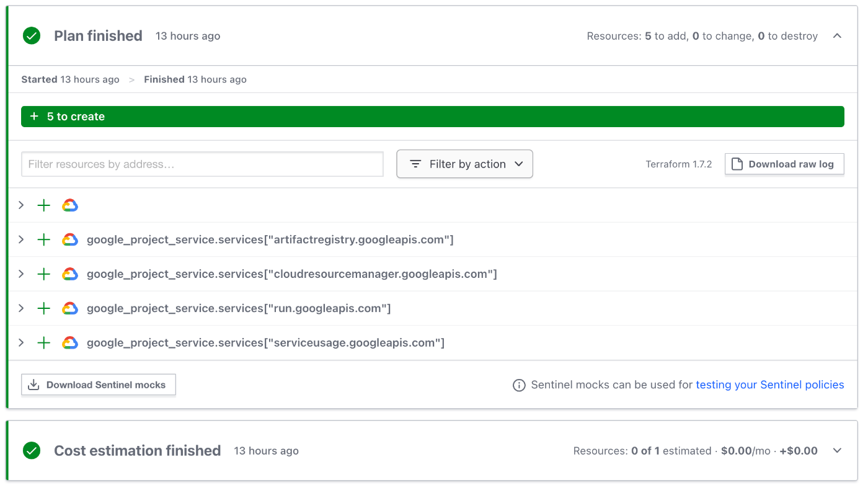Click the green plus icon in unnamed row

(43, 205)
